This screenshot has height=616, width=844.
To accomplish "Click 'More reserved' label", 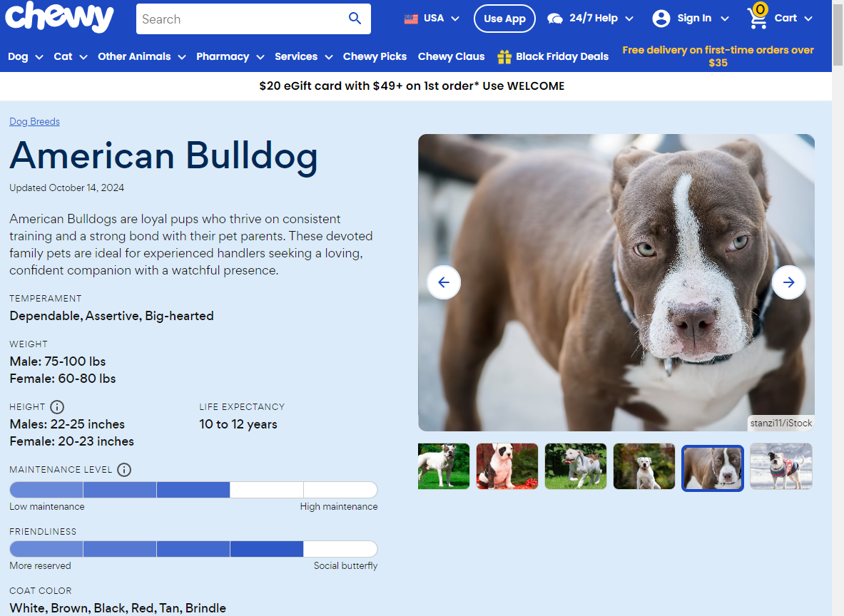I will click(x=41, y=566).
